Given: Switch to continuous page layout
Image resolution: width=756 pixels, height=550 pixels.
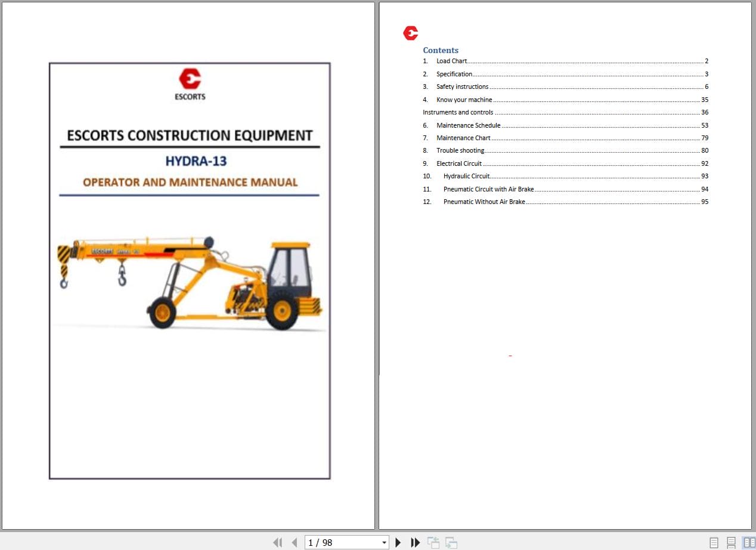Looking at the screenshot, I should coord(731,542).
